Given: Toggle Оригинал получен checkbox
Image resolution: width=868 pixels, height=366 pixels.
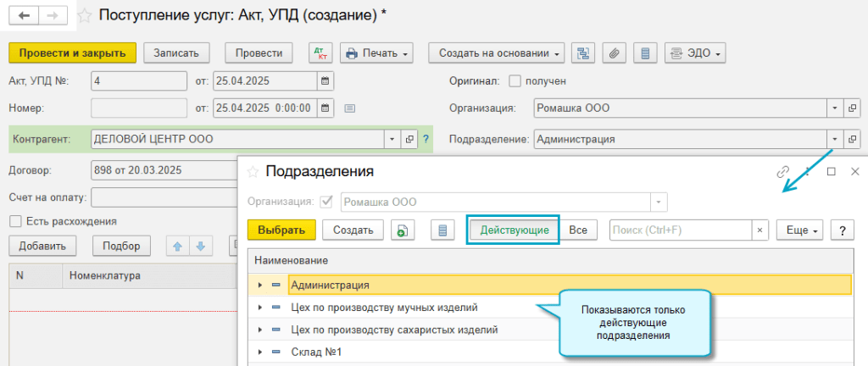Looking at the screenshot, I should pos(514,81).
